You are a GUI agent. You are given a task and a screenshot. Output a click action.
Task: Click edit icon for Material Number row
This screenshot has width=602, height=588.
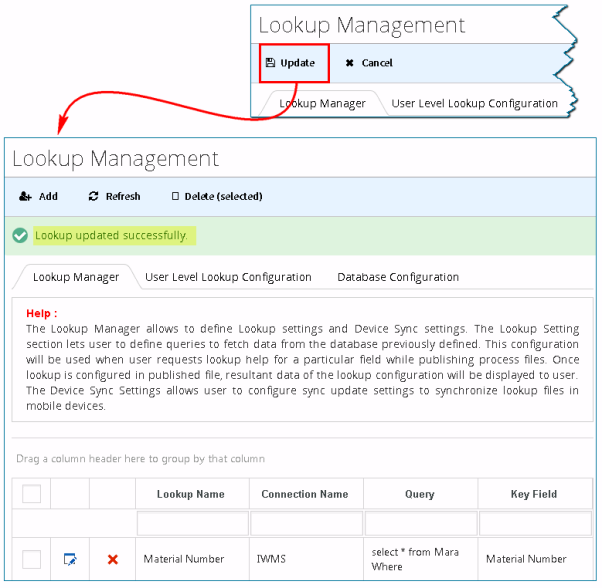(x=70, y=559)
